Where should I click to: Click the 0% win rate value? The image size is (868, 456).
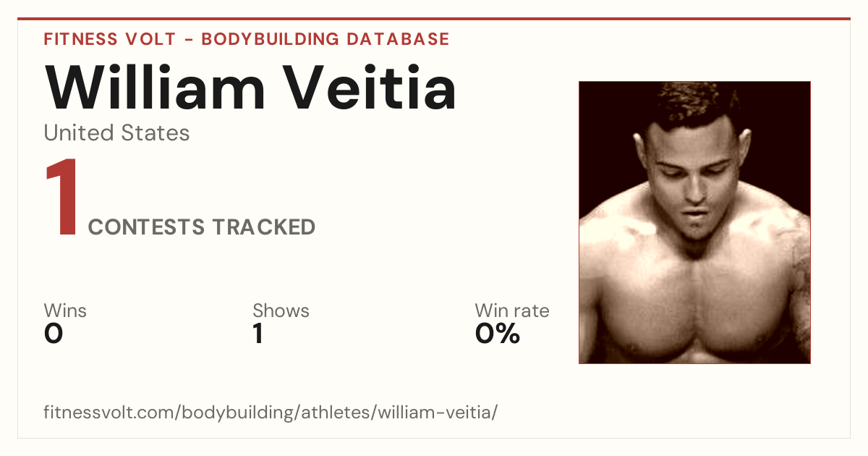click(x=498, y=334)
